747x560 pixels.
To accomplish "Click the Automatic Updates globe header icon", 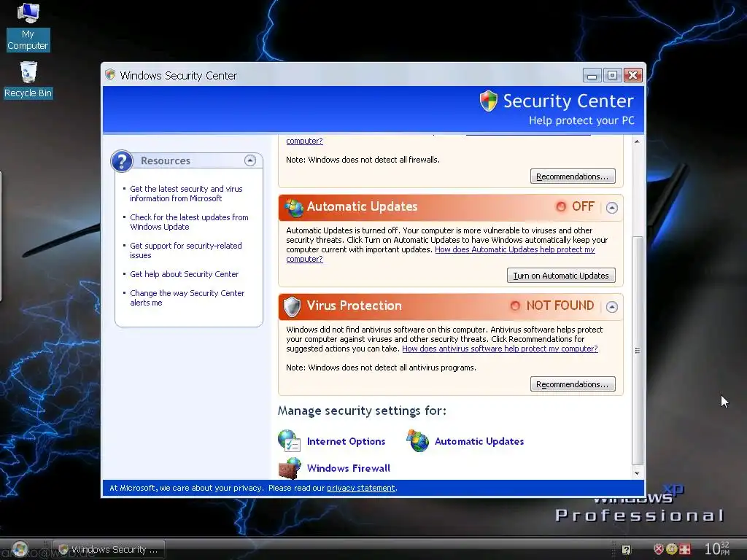I will pos(294,207).
